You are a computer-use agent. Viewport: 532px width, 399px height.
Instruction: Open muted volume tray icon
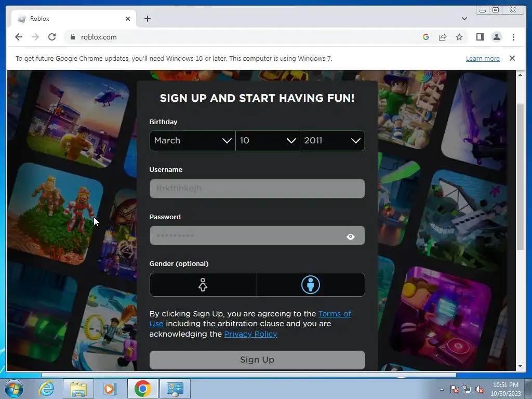[480, 390]
